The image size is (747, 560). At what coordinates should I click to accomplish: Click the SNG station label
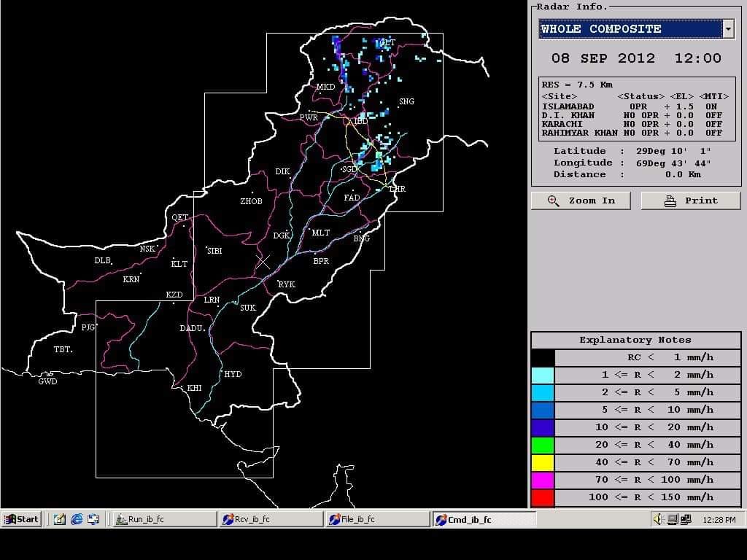[406, 101]
